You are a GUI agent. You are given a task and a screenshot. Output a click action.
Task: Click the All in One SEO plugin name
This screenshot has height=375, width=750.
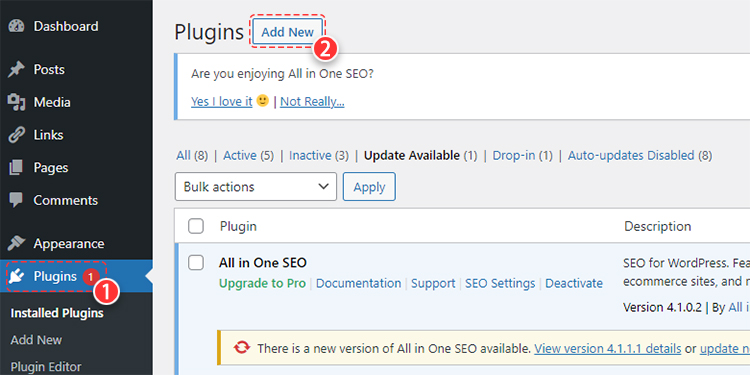(x=263, y=263)
